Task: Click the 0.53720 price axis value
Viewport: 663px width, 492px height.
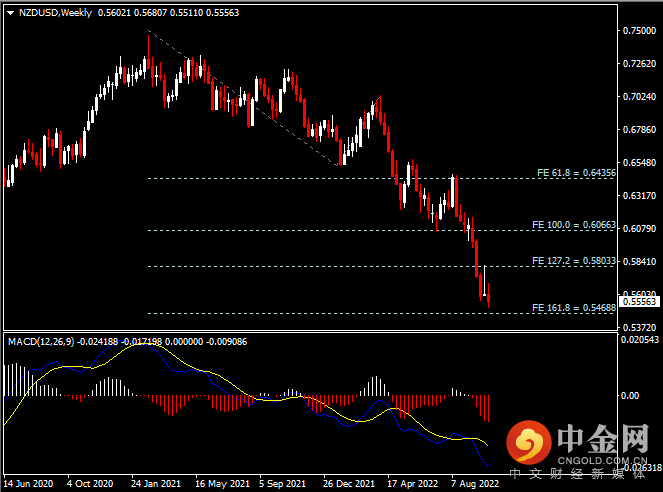Action: pyautogui.click(x=639, y=328)
